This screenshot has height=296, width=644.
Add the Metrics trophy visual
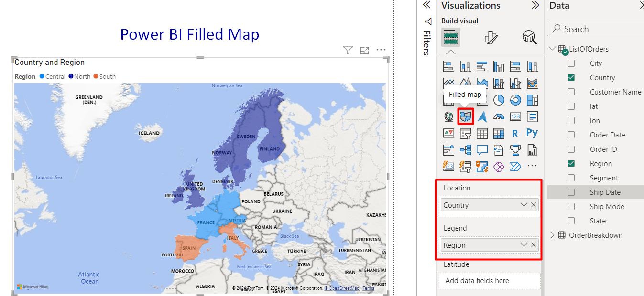(x=515, y=150)
